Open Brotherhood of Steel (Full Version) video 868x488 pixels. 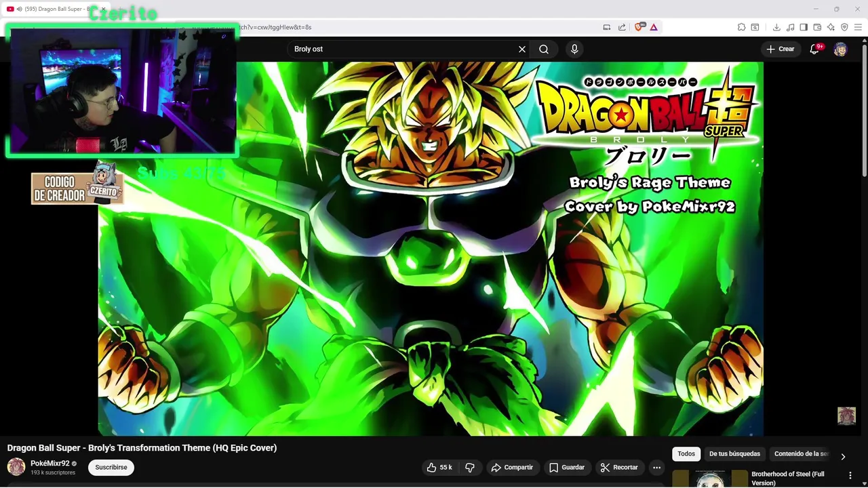[788, 479]
